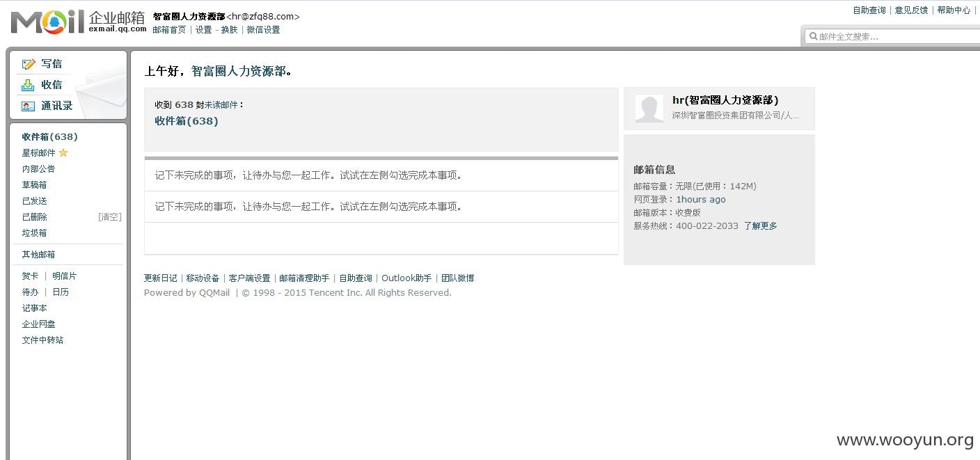
Task: Click the first to-do note row
Action: point(381,175)
